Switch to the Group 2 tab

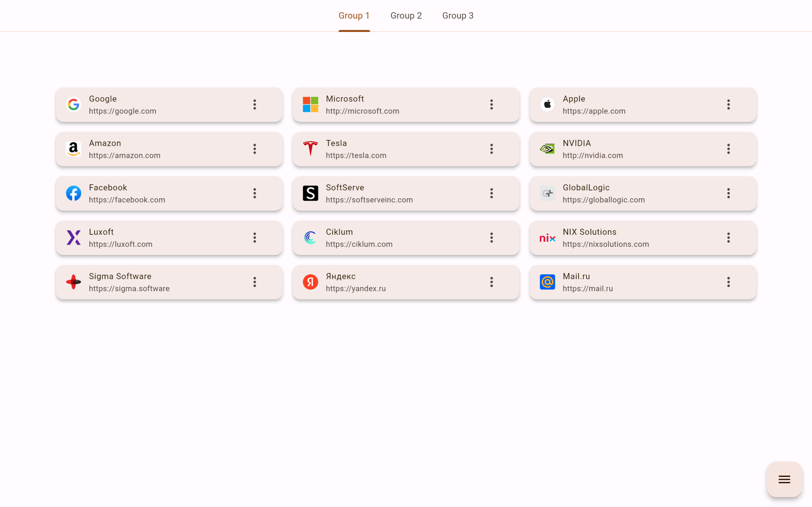point(406,16)
